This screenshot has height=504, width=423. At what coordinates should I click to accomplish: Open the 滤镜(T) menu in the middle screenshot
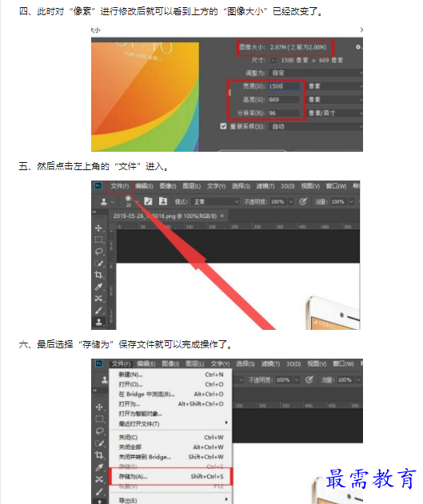(x=265, y=186)
